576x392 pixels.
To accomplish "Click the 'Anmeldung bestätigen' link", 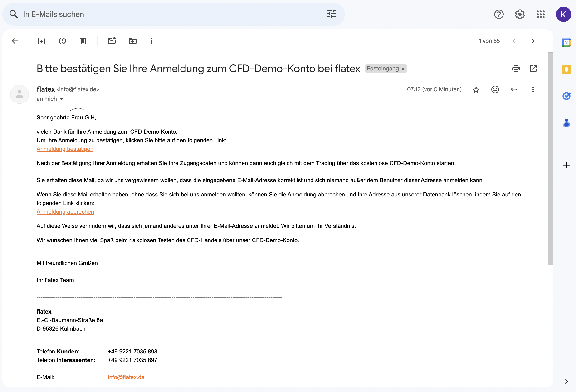I will coord(65,149).
